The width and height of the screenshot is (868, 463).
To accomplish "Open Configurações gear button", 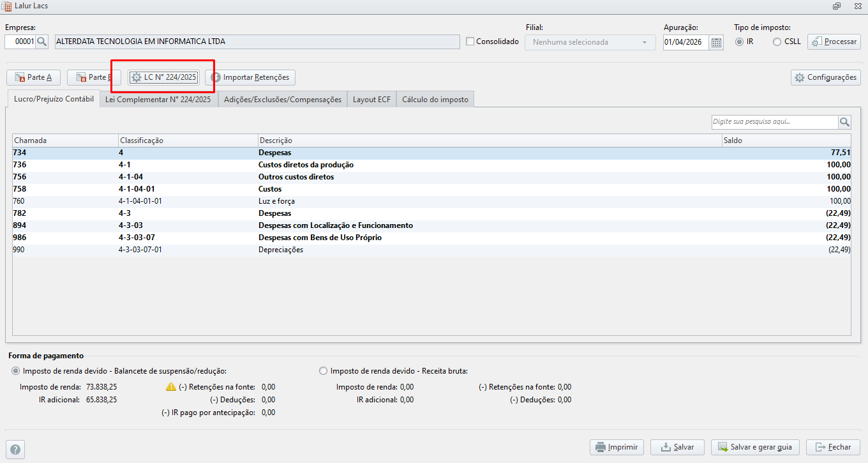I will (825, 77).
